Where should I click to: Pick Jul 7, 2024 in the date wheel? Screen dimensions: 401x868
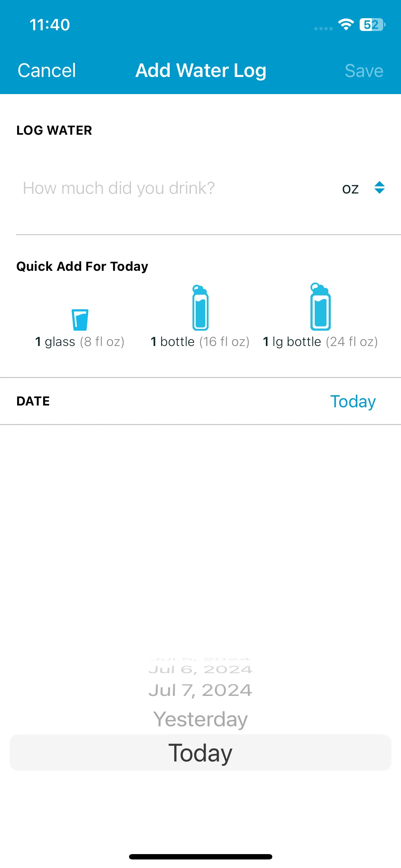[200, 690]
